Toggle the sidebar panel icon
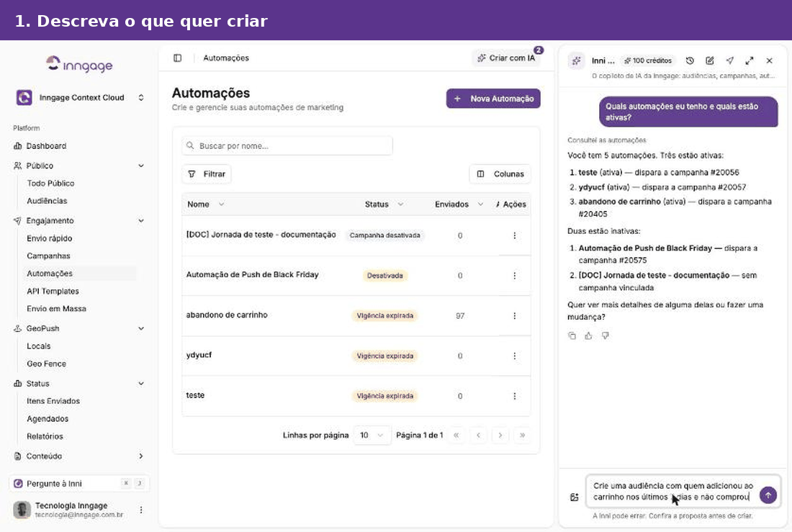The width and height of the screenshot is (792, 532). click(x=177, y=58)
